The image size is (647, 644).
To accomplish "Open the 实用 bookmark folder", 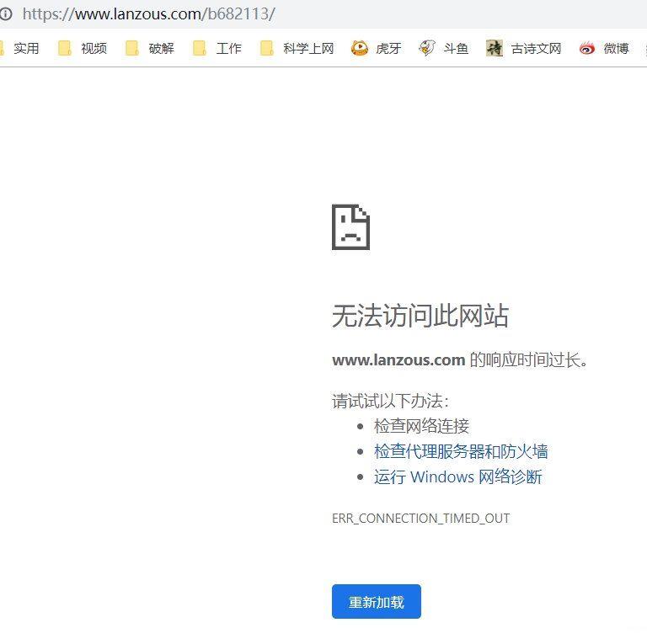I will pyautogui.click(x=19, y=48).
